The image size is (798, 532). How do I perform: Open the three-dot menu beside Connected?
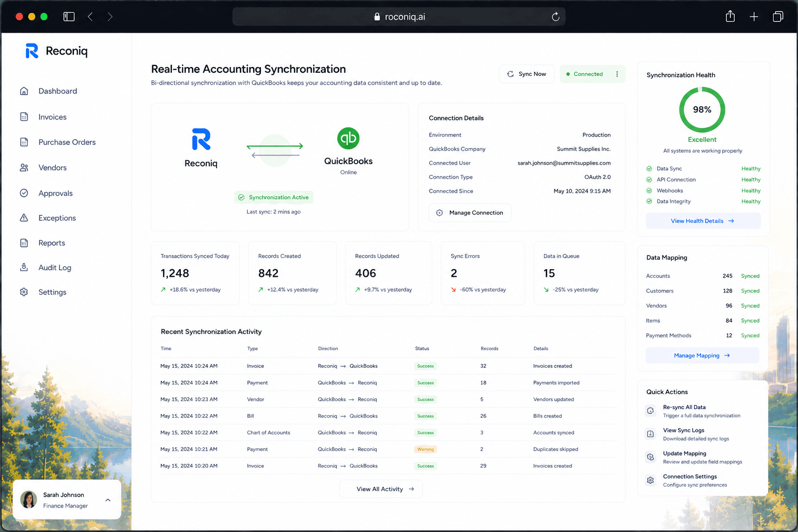(x=617, y=74)
